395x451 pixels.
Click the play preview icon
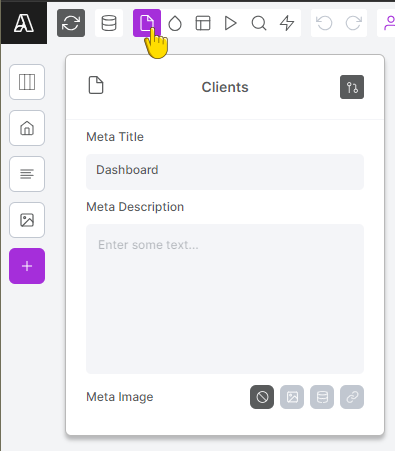pyautogui.click(x=231, y=23)
